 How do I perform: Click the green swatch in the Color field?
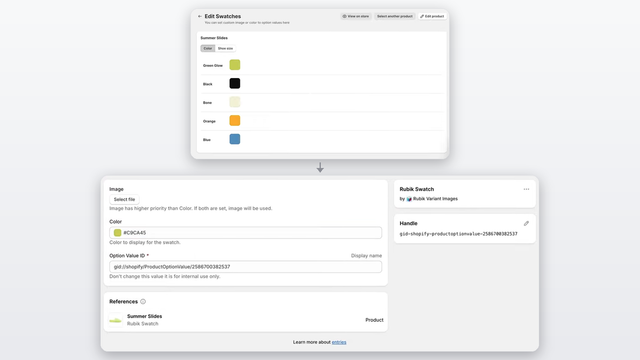pyautogui.click(x=118, y=233)
